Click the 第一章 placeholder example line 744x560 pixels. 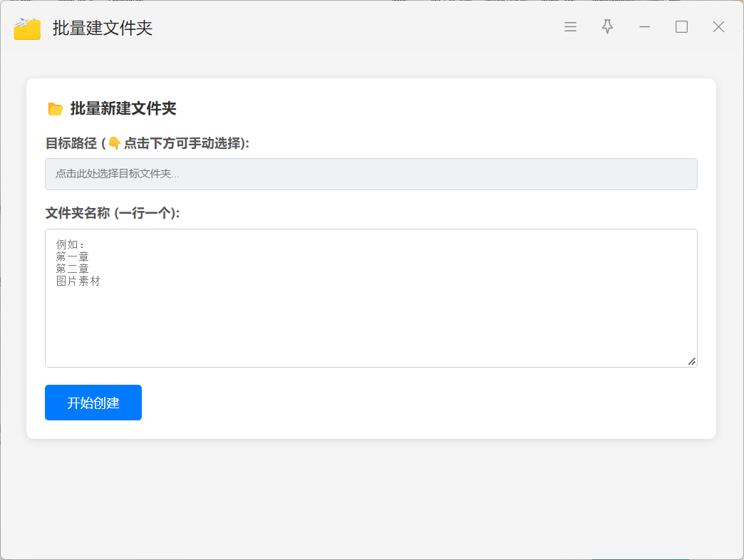coord(73,257)
